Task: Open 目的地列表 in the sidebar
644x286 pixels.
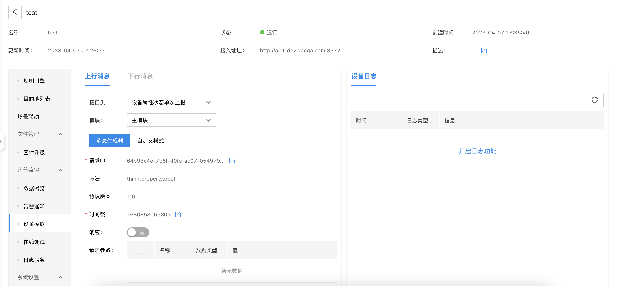Action: point(39,99)
